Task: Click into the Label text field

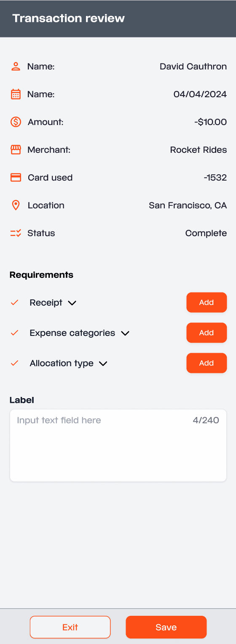Action: click(x=118, y=445)
